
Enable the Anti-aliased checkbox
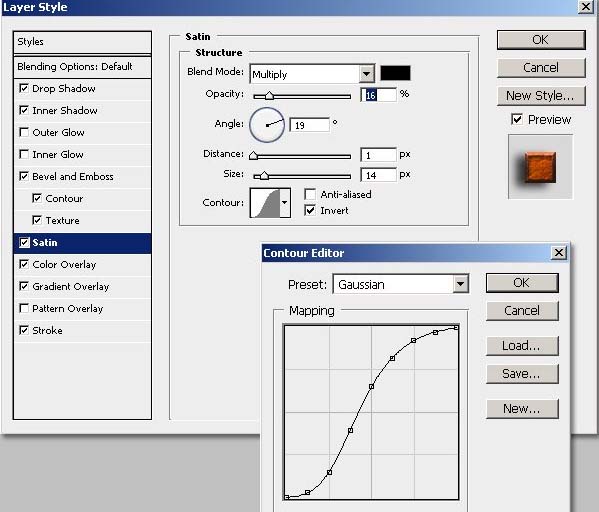310,194
